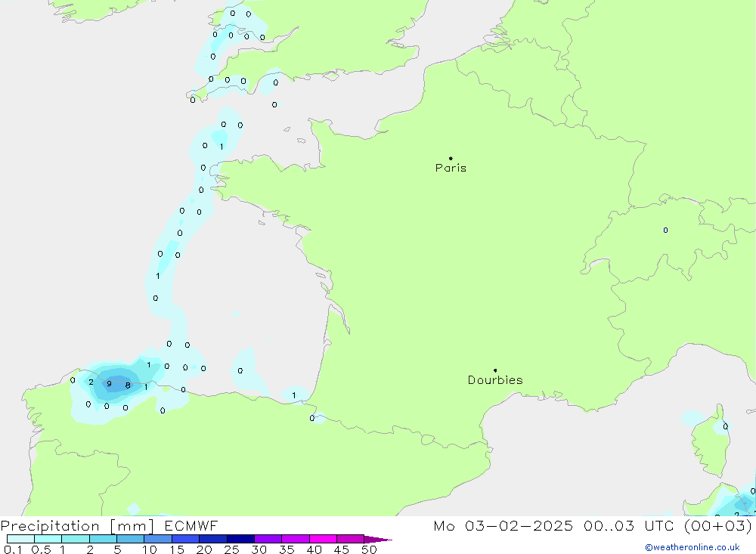Click the '9' precipitation value off Spain
This screenshot has width=756, height=554.
[x=109, y=384]
